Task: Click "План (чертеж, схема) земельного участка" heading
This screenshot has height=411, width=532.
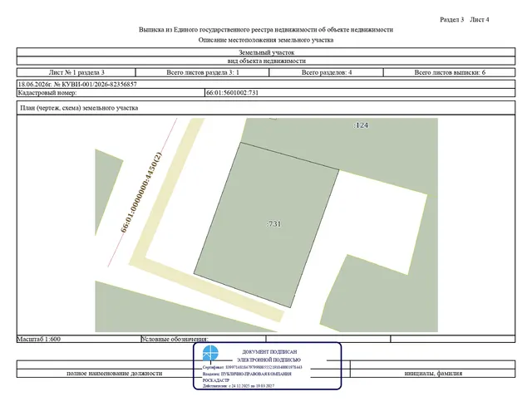Action: pyautogui.click(x=79, y=108)
